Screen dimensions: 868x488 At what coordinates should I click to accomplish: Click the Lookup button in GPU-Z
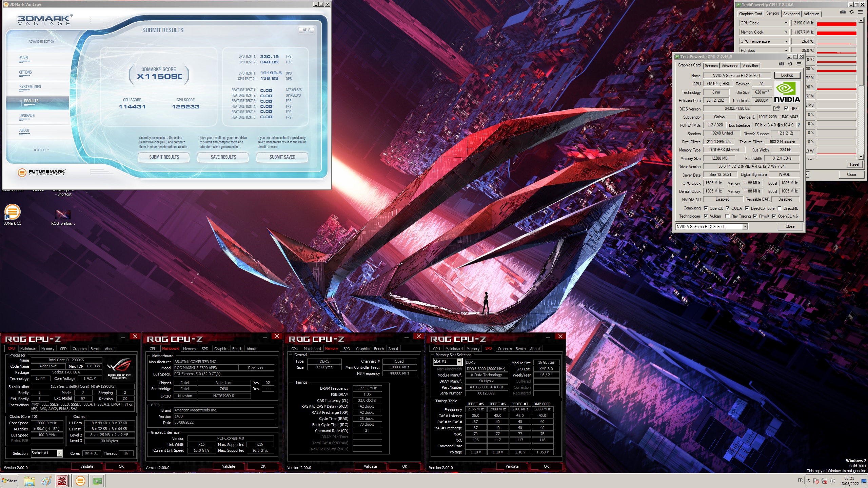[787, 75]
